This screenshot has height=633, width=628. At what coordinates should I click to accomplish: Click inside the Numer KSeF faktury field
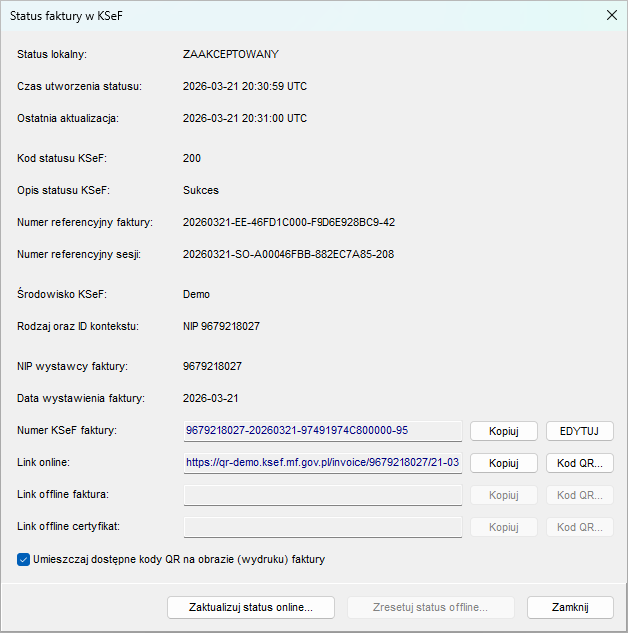pos(322,431)
